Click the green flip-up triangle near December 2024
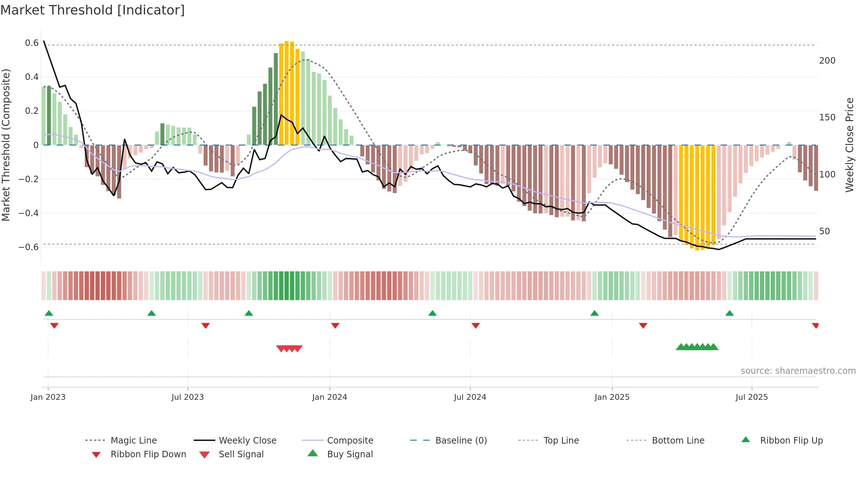 coord(595,313)
